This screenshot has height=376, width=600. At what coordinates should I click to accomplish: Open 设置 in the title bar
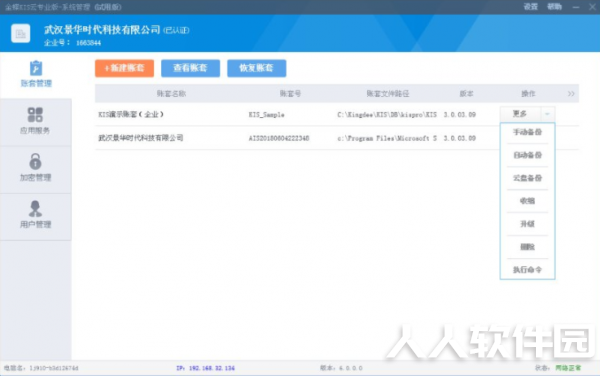tap(531, 7)
